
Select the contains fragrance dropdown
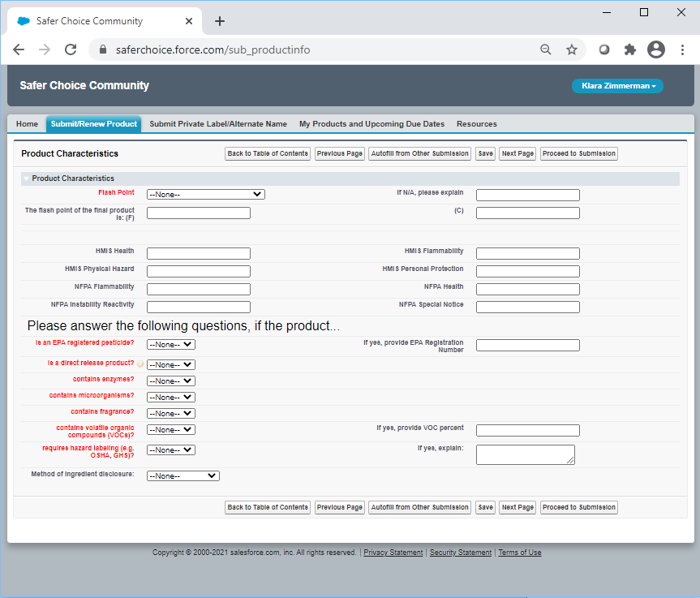click(x=170, y=413)
